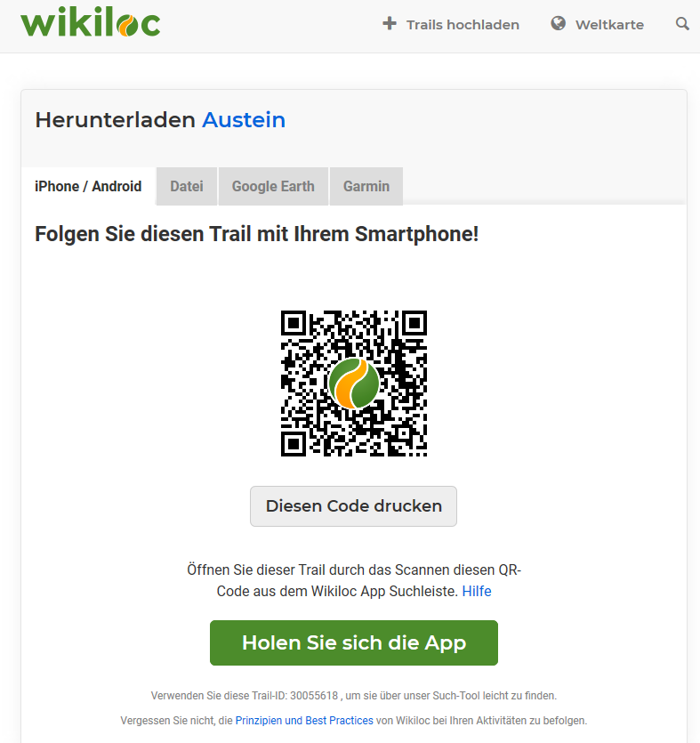This screenshot has width=700, height=743.
Task: Open the Weltkarte link text
Action: point(609,25)
